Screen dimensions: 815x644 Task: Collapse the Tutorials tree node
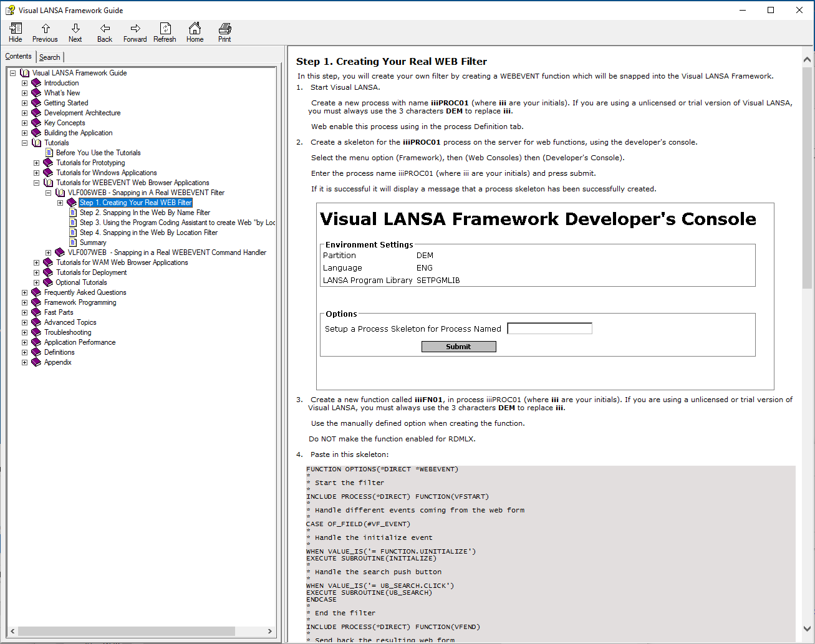click(x=25, y=143)
